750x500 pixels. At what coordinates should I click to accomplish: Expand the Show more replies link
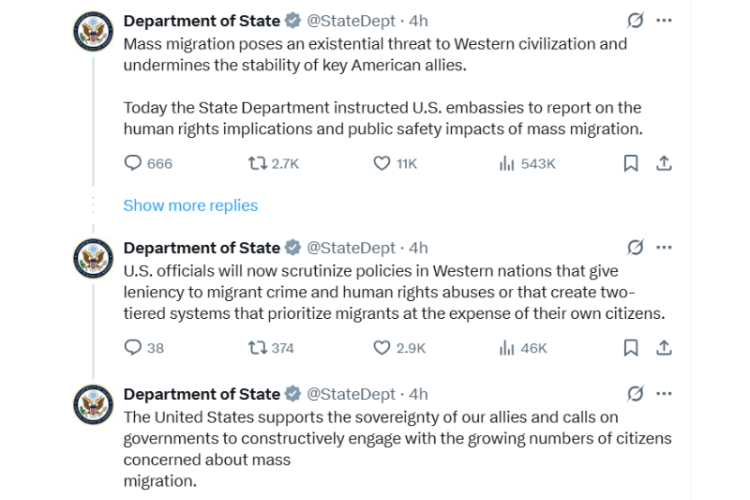(190, 205)
